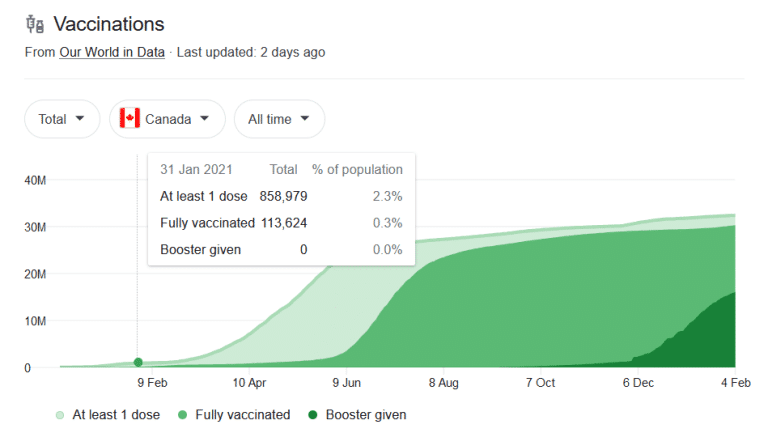Image resolution: width=768 pixels, height=433 pixels.
Task: Click the Booster given label in the legend
Action: coord(367,414)
